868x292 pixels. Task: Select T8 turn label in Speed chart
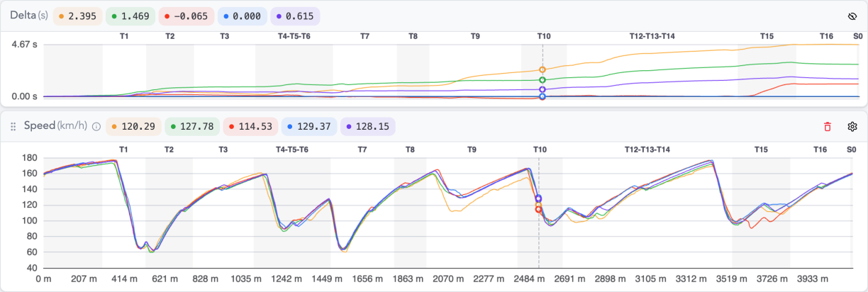[x=410, y=150]
